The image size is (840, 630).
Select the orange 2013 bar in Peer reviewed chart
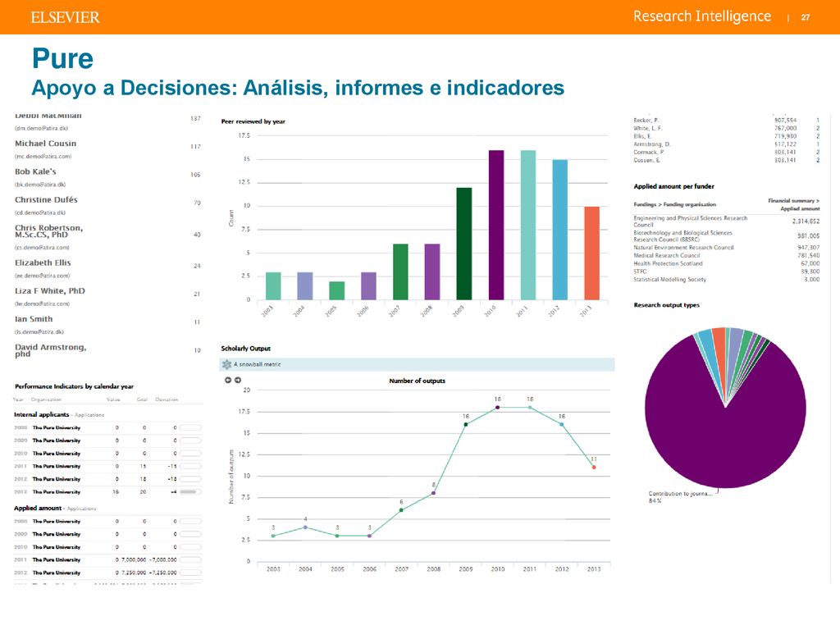click(x=592, y=253)
